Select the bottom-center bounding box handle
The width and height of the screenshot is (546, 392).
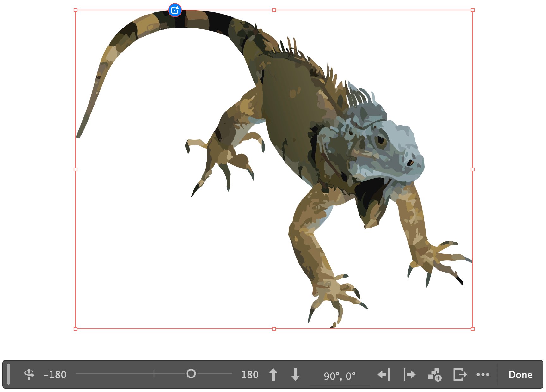point(274,329)
